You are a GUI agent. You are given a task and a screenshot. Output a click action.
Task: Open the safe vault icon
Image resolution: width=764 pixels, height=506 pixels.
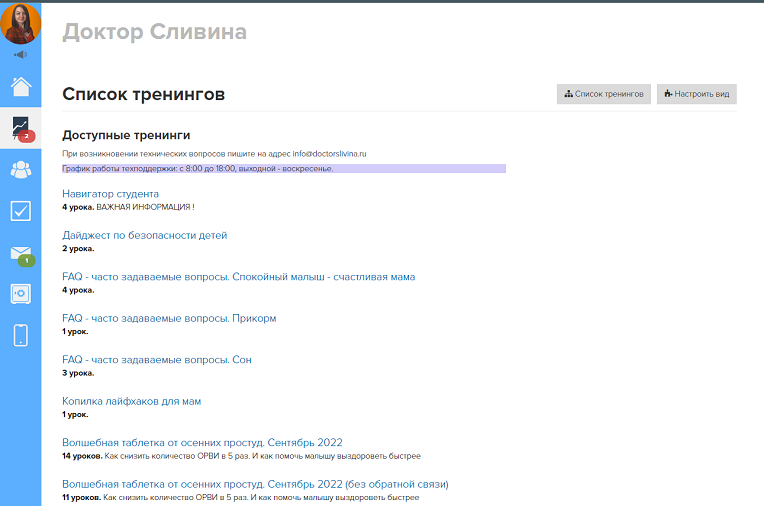pos(20,294)
